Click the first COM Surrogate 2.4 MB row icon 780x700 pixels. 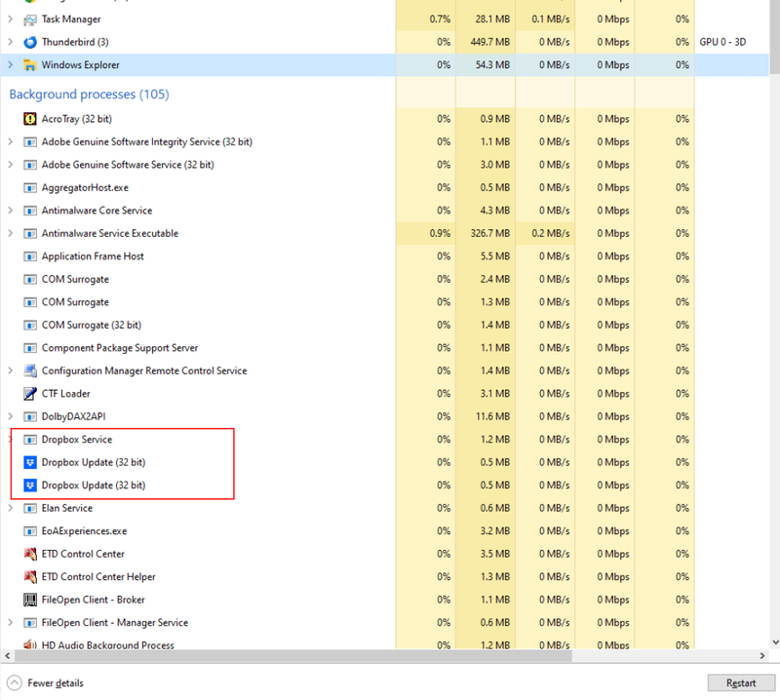[30, 279]
